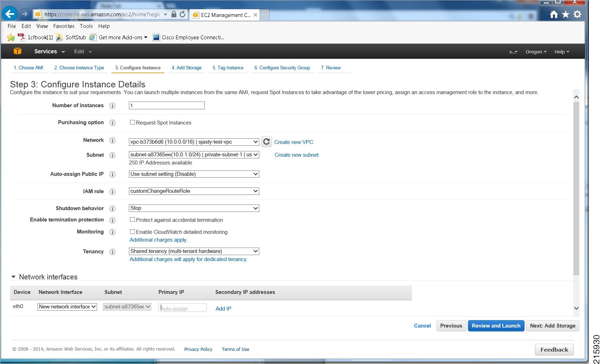
Task: Open the File menu
Action: click(x=12, y=26)
